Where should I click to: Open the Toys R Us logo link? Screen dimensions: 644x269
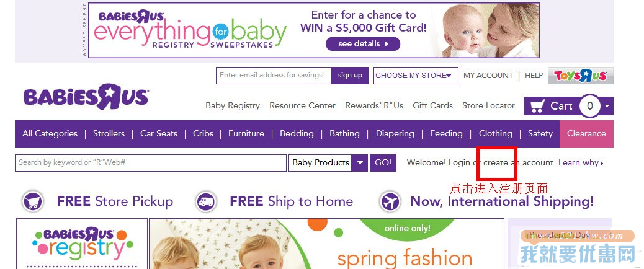point(580,76)
